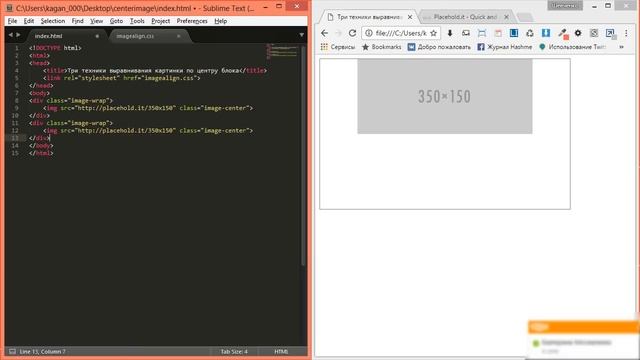Go back in Chrome browser
The height and width of the screenshot is (360, 640).
point(324,33)
